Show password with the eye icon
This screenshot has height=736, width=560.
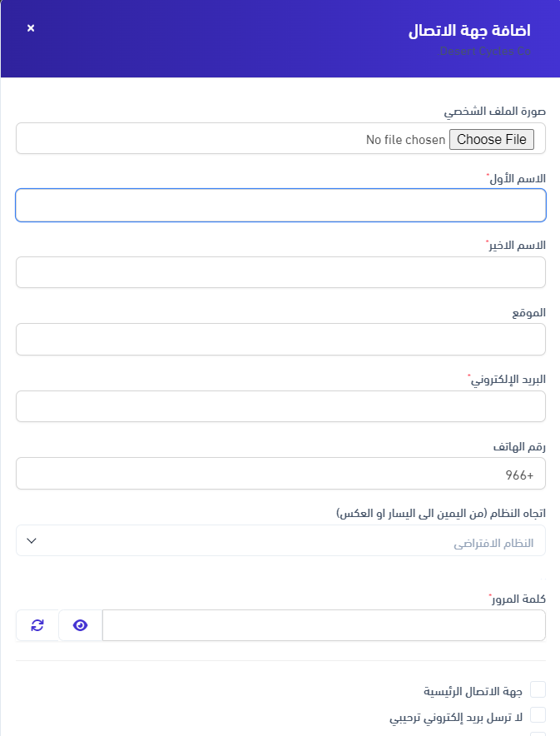click(x=81, y=625)
